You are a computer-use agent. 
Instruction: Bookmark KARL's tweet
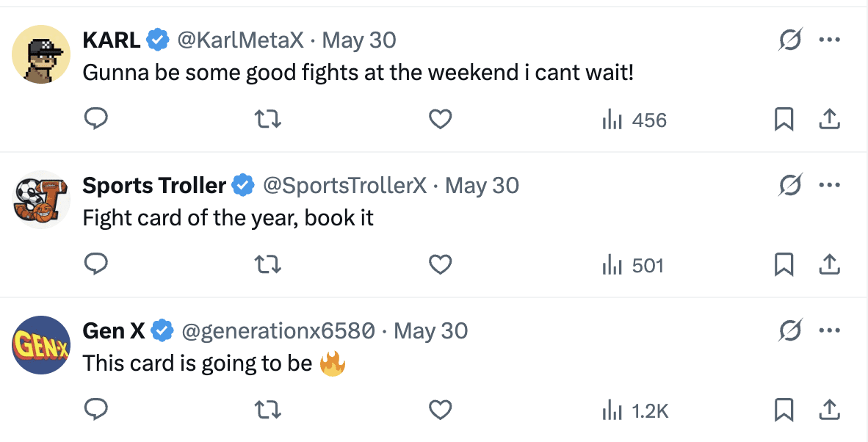784,119
